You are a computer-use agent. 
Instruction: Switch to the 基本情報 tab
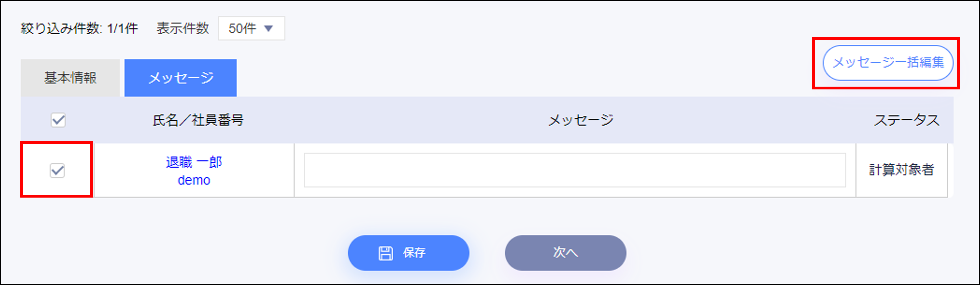(x=70, y=78)
